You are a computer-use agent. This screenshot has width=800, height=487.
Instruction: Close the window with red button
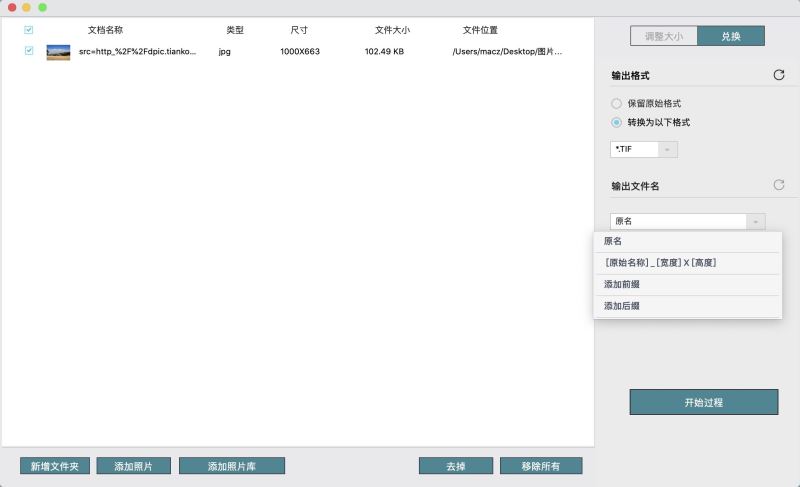[x=12, y=7]
